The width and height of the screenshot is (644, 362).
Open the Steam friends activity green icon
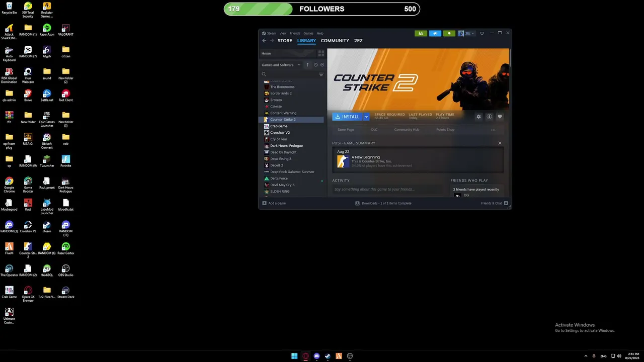click(x=421, y=33)
